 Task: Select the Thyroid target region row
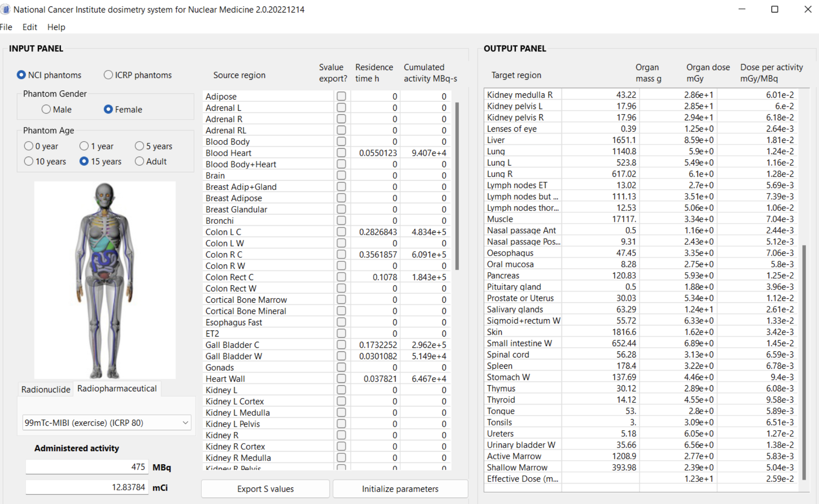(x=641, y=400)
